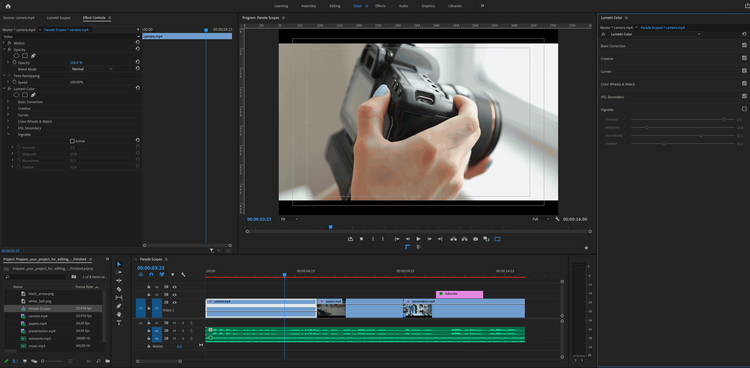
Task: Select the Razor tool
Action: coord(119,289)
